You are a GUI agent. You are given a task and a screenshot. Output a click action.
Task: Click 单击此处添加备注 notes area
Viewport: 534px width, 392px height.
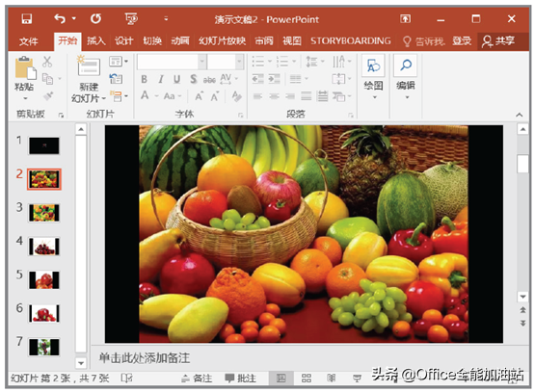[145, 357]
